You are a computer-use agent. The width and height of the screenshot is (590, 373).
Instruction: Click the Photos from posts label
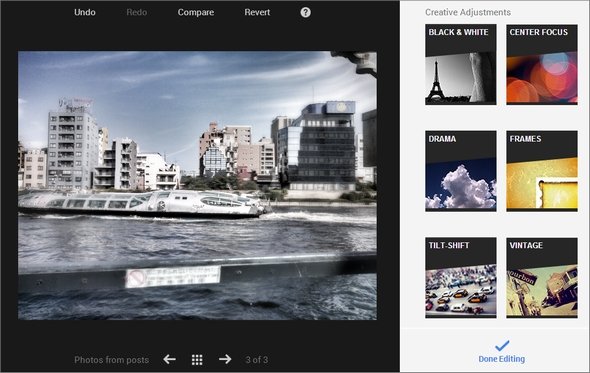click(111, 360)
